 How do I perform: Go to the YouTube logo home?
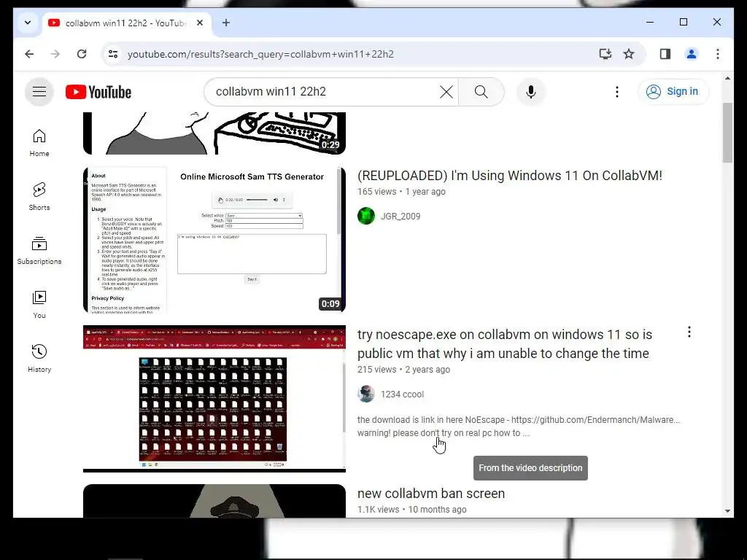(98, 92)
